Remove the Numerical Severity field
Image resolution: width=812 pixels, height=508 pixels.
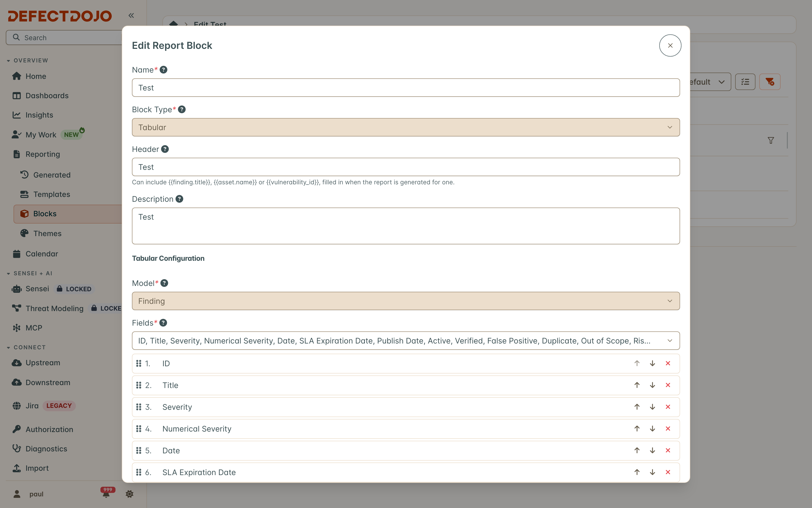tap(668, 429)
